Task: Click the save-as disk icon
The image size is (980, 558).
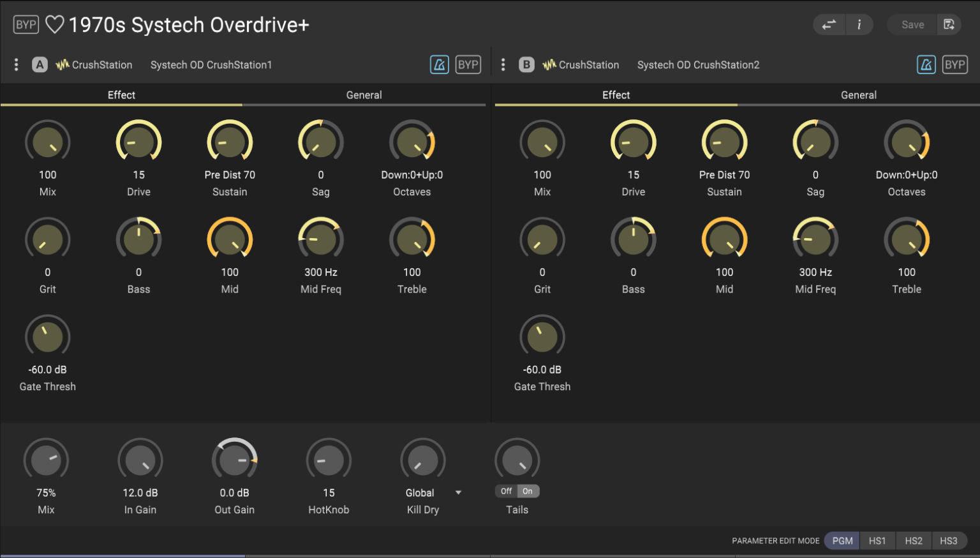Action: coord(949,24)
